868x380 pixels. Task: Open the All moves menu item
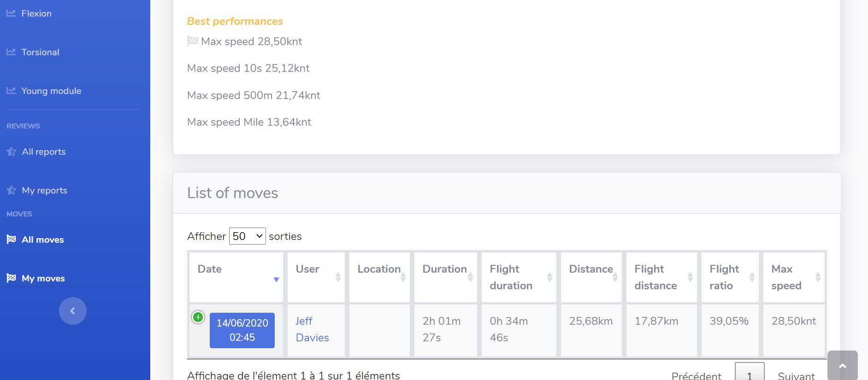[43, 240]
